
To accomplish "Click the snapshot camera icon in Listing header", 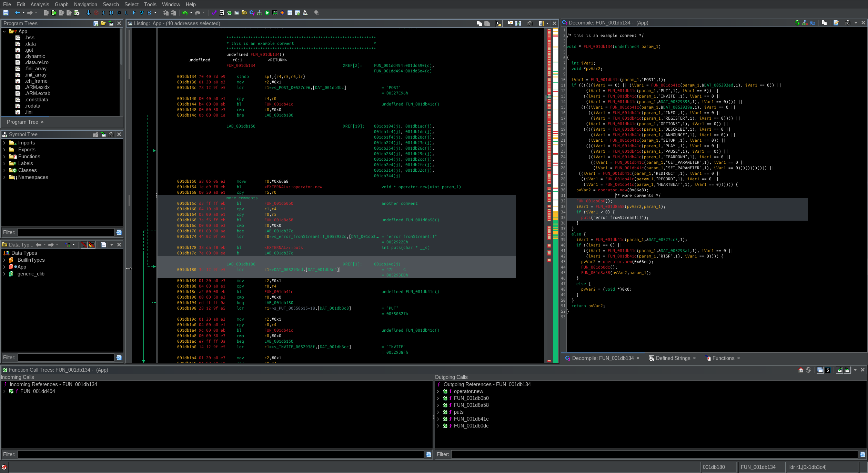I will pos(530,23).
